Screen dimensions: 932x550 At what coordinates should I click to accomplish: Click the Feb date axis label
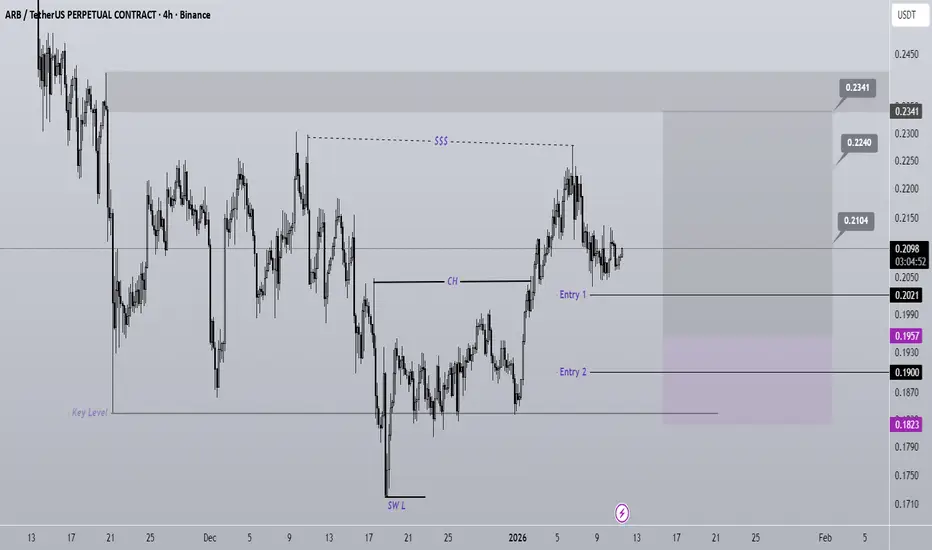tap(824, 538)
